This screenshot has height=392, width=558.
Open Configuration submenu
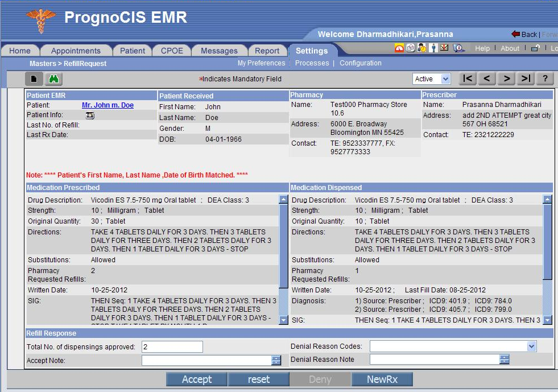coord(361,63)
